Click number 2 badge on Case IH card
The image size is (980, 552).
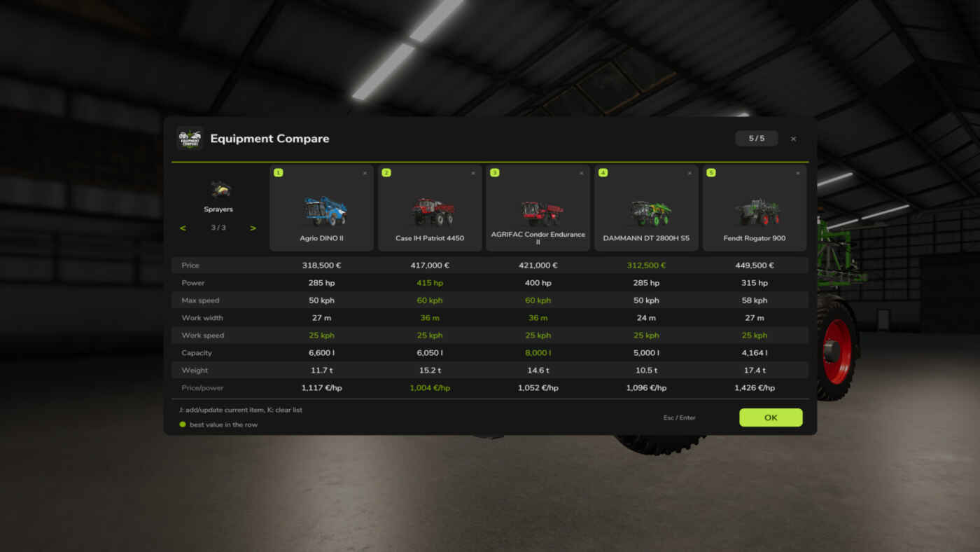click(x=386, y=172)
